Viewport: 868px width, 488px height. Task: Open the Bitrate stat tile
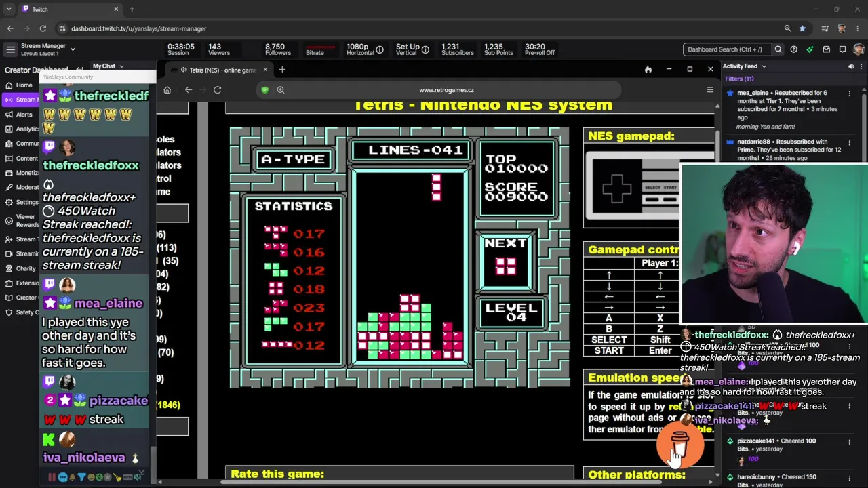321,49
